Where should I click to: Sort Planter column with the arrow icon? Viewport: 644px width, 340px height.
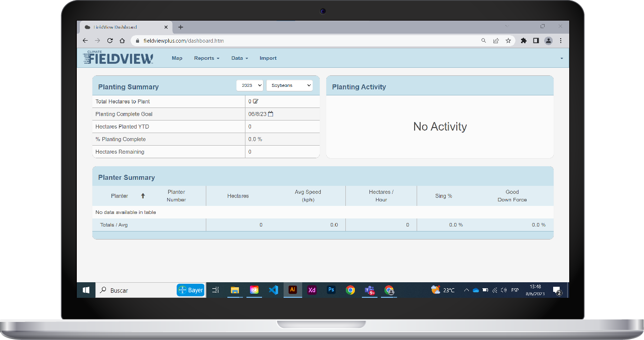[143, 196]
